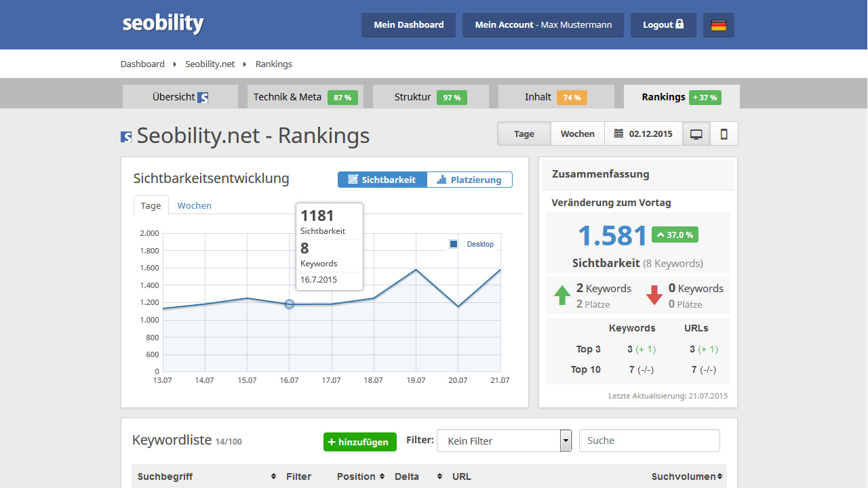Toggle the chart to Sichtbarkeit view
This screenshot has width=868, height=488.
click(382, 180)
